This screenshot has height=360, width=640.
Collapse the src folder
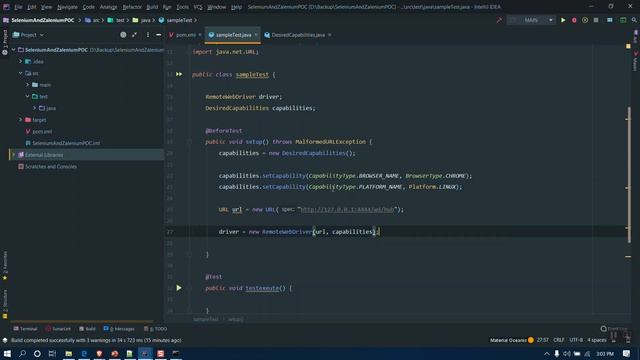[21, 73]
